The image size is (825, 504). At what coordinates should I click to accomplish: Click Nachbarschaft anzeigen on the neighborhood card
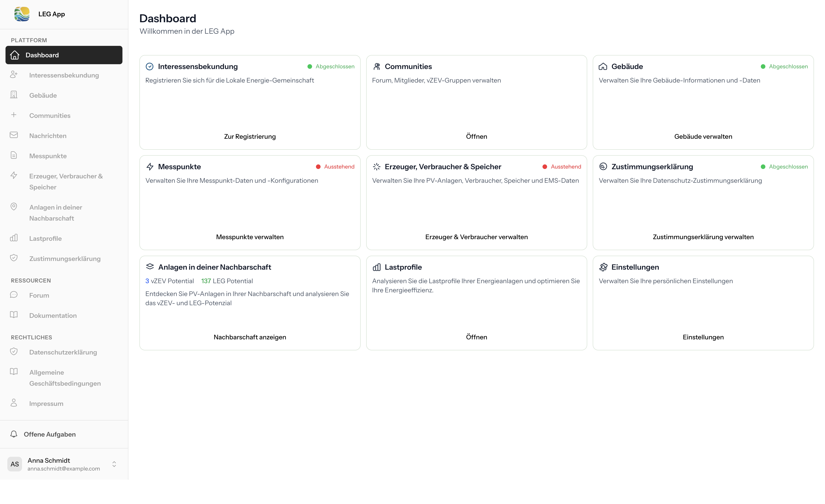250,337
